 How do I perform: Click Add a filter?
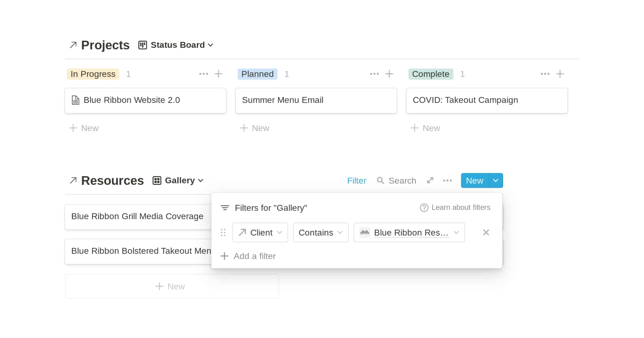(254, 256)
